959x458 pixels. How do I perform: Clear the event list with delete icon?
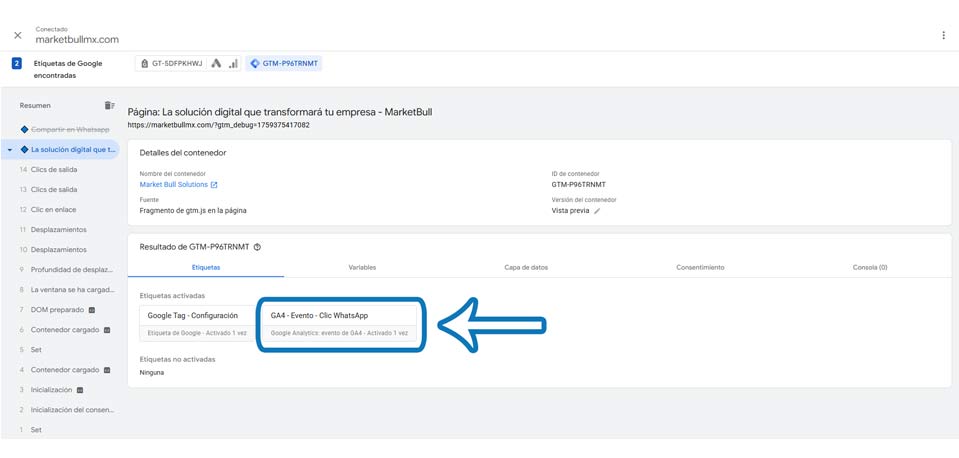point(109,105)
